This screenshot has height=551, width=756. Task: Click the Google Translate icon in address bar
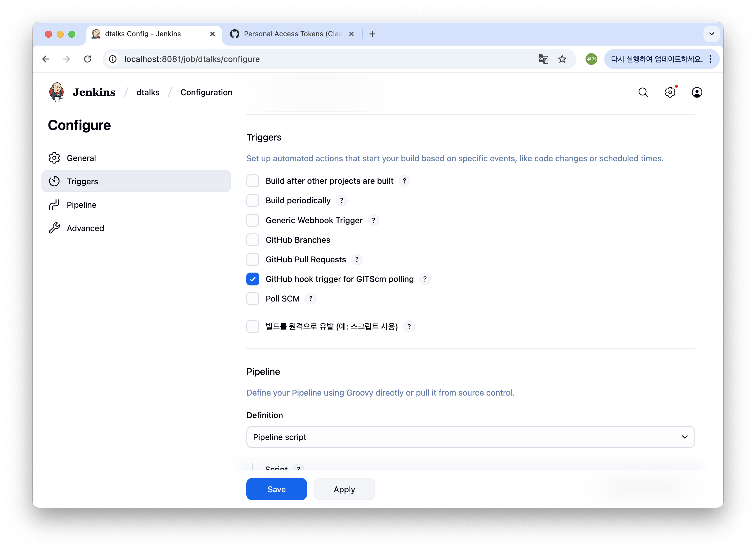pos(543,59)
